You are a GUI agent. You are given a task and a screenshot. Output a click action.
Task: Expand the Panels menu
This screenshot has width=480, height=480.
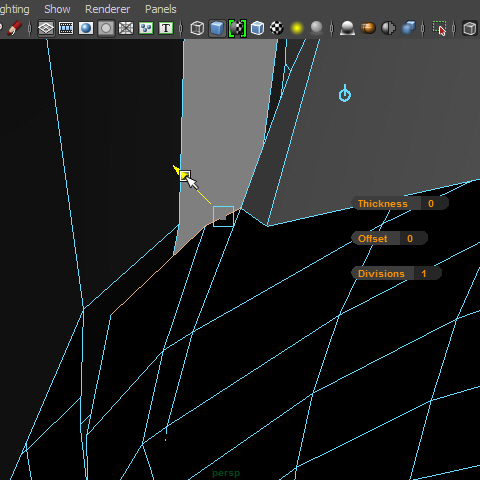coord(161,9)
